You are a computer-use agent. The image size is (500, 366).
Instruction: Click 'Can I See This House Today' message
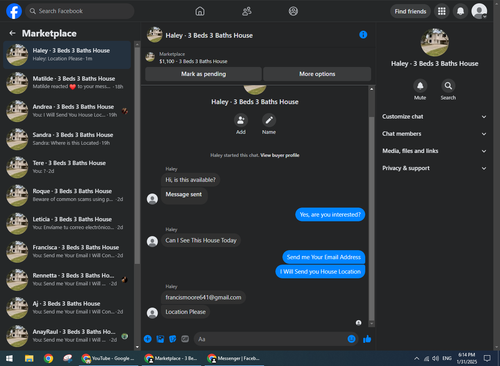[201, 240]
